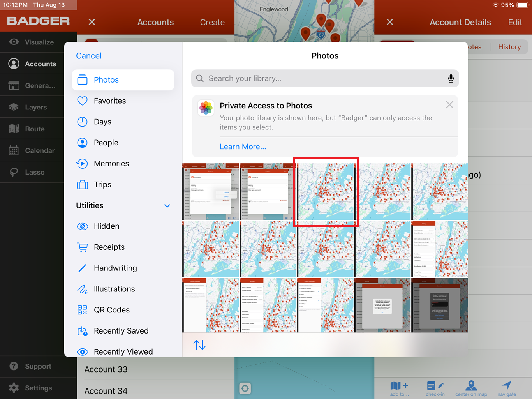Tap the center on map icon
Screen dimensions: 532x399
(x=471, y=388)
